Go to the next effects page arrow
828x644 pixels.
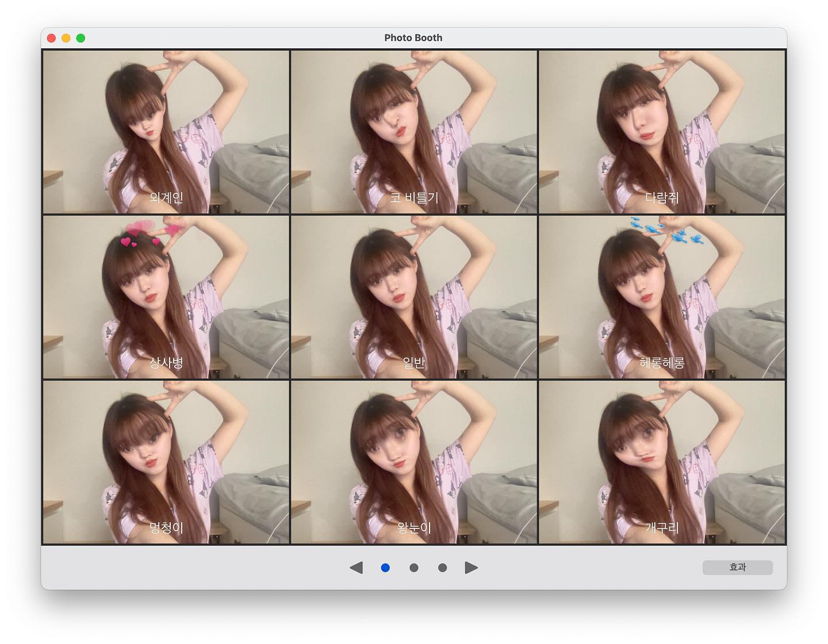tap(471, 568)
